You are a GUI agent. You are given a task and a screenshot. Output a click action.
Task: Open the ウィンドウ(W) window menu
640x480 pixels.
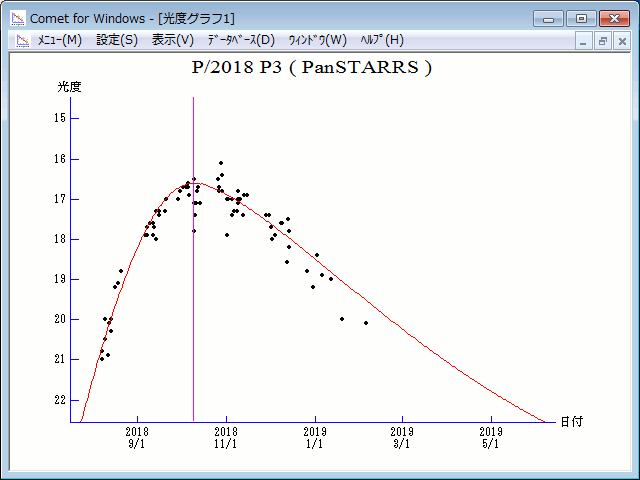pos(317,40)
